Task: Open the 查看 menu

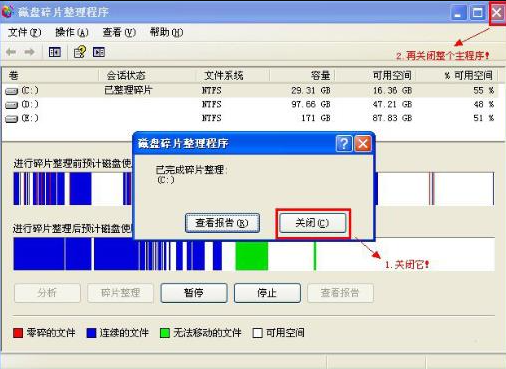Action: coord(119,32)
